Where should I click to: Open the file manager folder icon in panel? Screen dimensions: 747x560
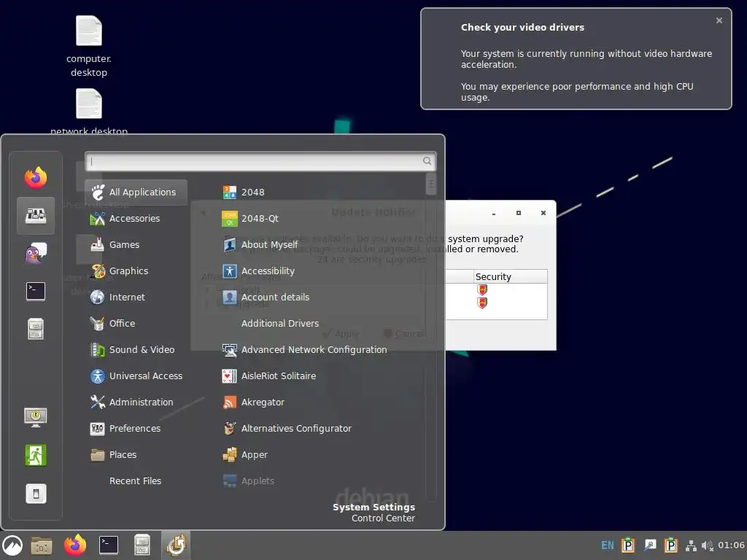(x=42, y=545)
